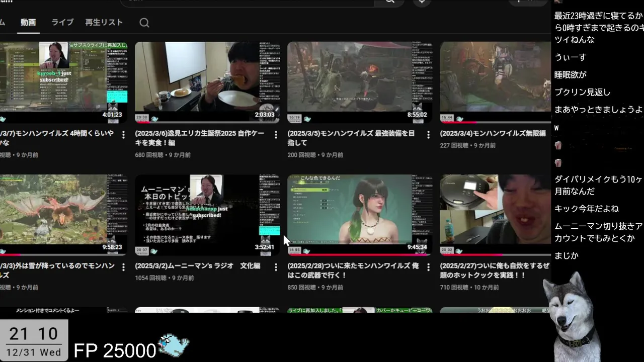Click the 2:03:03 duration badge
Image resolution: width=644 pixels, height=362 pixels.
(265, 115)
